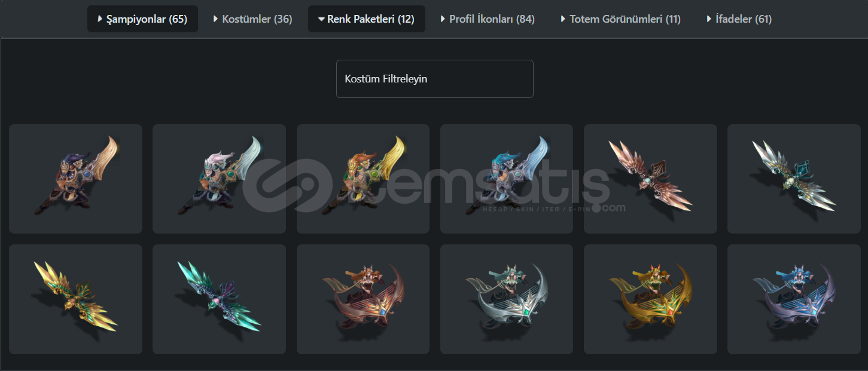Click the arrow beside Totem Görünümleri
Image resolution: width=868 pixels, height=371 pixels.
563,19
